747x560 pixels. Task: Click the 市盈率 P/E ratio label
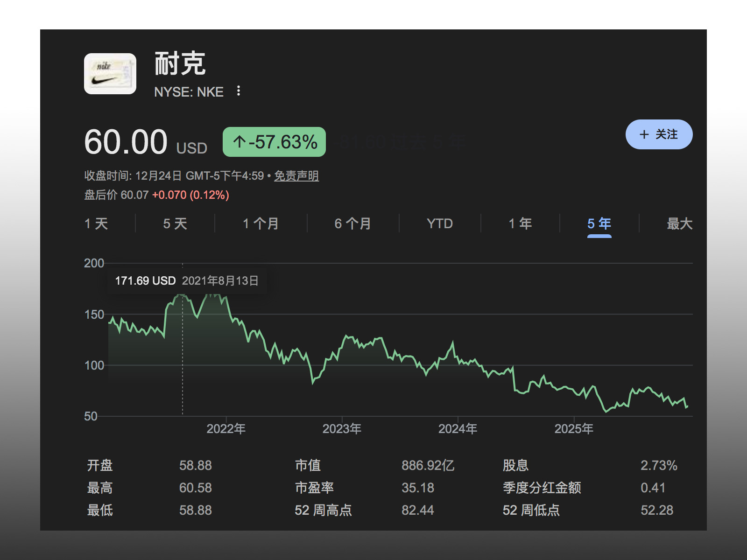click(x=314, y=488)
